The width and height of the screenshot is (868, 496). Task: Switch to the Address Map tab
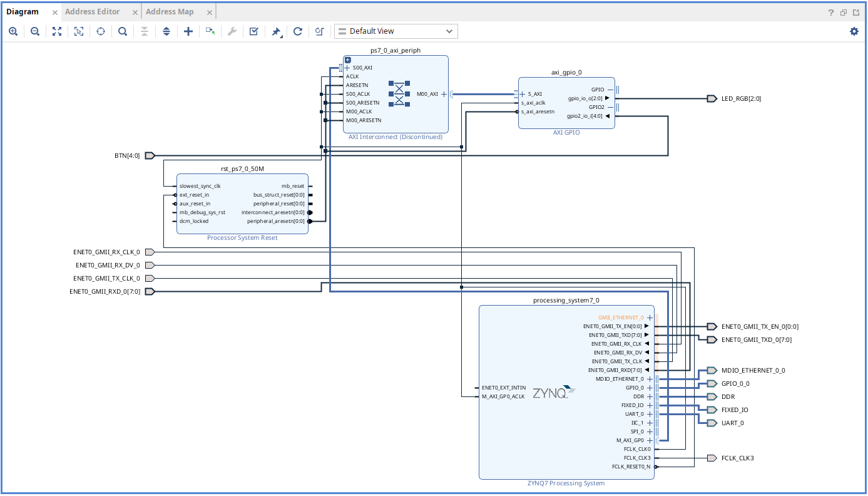[170, 12]
